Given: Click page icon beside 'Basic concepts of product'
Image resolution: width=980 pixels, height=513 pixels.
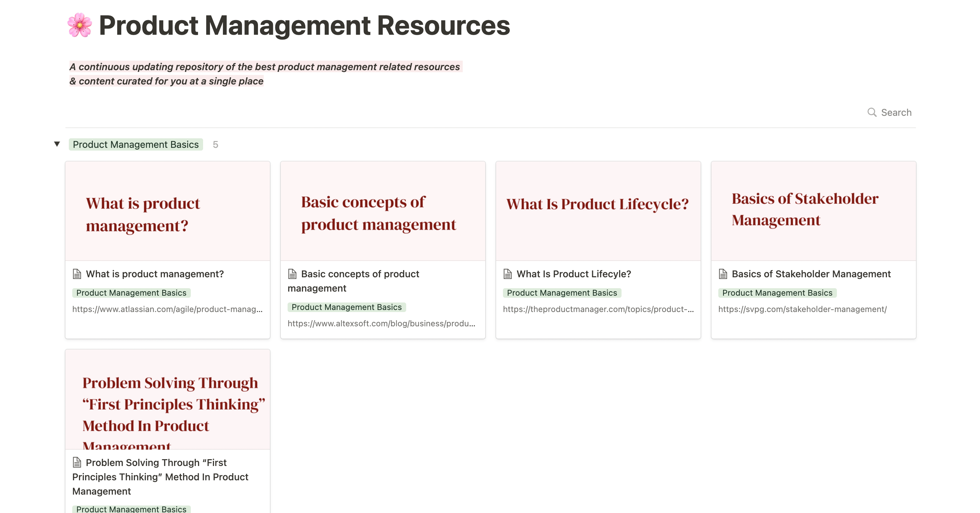Looking at the screenshot, I should click(x=292, y=274).
